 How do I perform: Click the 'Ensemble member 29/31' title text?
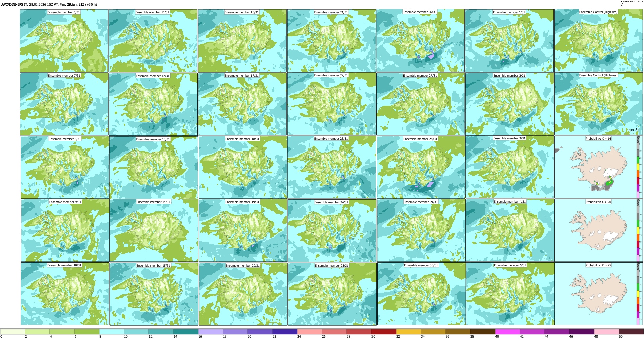[x=420, y=202]
